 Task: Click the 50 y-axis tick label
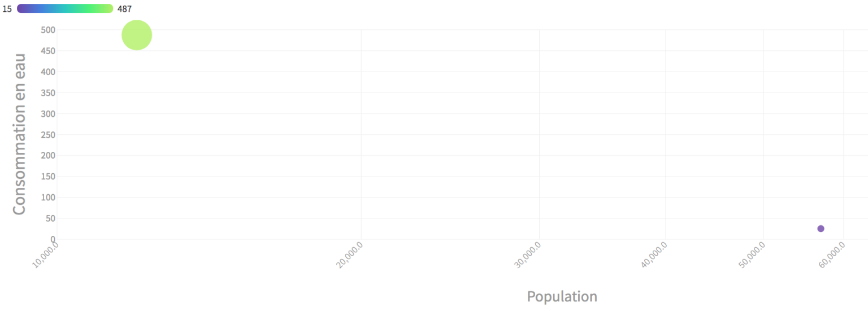[49, 218]
